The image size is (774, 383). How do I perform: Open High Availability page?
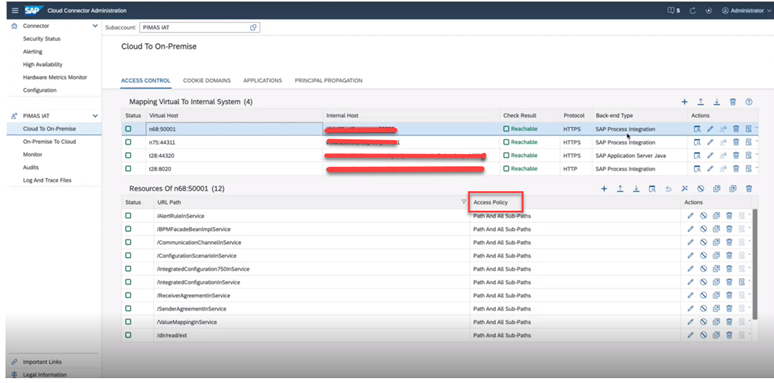42,64
